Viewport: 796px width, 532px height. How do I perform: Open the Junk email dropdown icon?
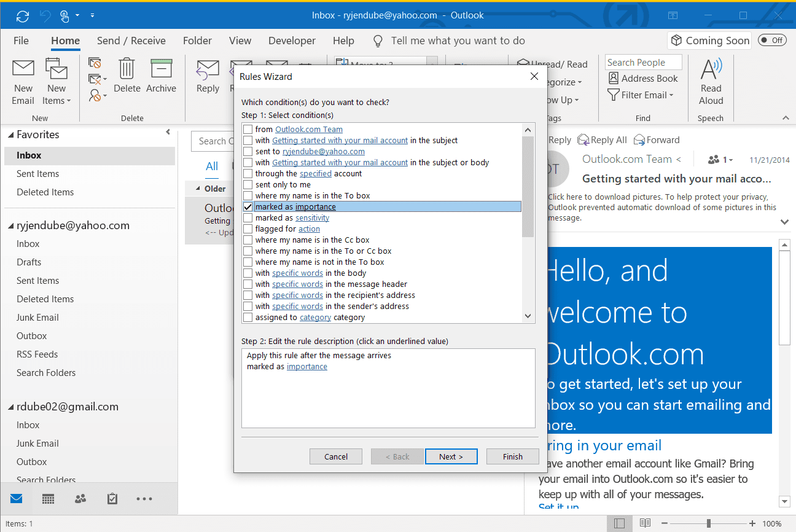97,95
